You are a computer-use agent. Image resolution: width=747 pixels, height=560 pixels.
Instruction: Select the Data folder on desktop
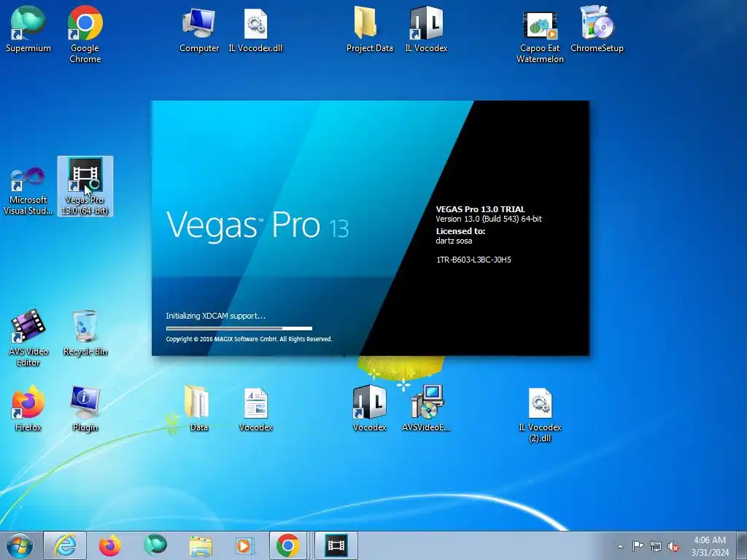pos(198,408)
